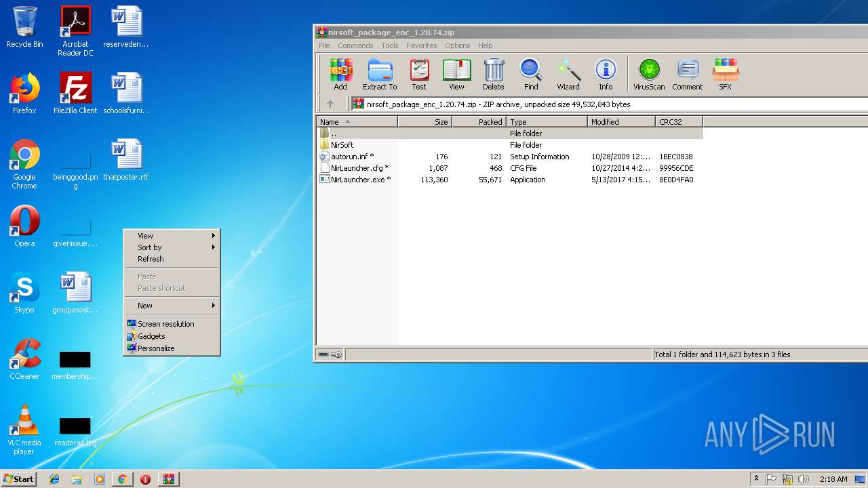This screenshot has width=868, height=488.
Task: Open the Tools menu
Action: 390,45
